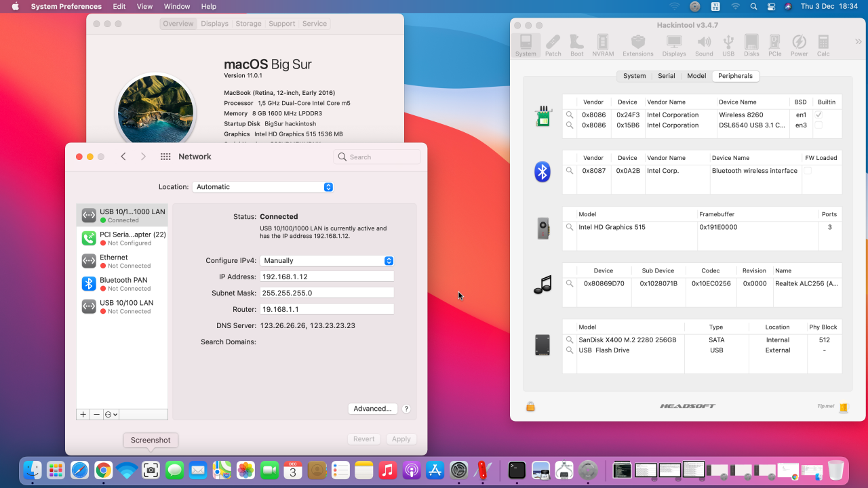Screen dimensions: 868x488
Task: Expand the Configure IPv4 dropdown
Action: coord(327,260)
